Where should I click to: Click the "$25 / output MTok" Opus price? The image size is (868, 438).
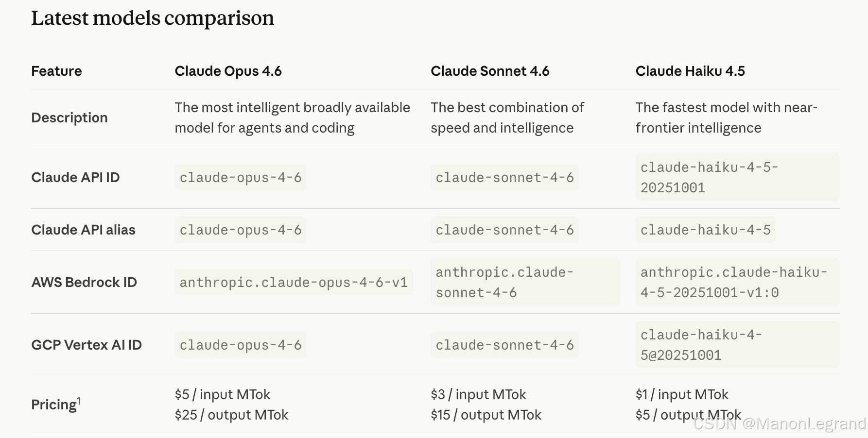pos(231,415)
